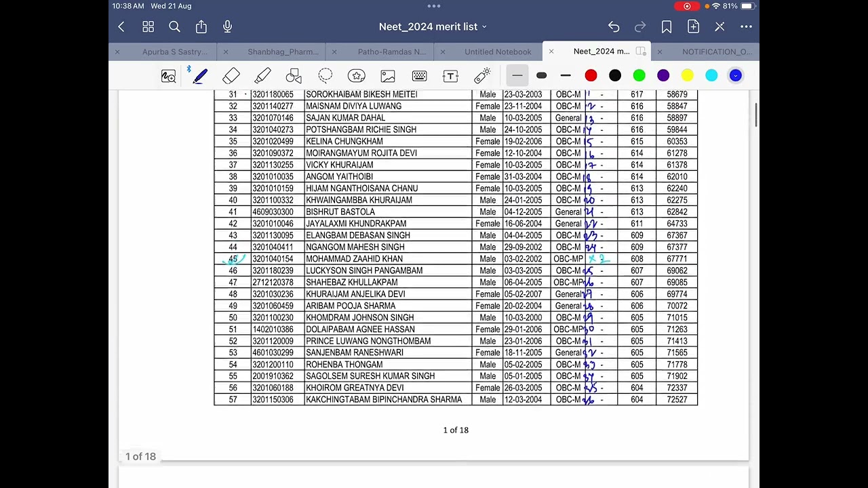Open the page thumbnails grid view
The width and height of the screenshot is (868, 488).
point(148,26)
